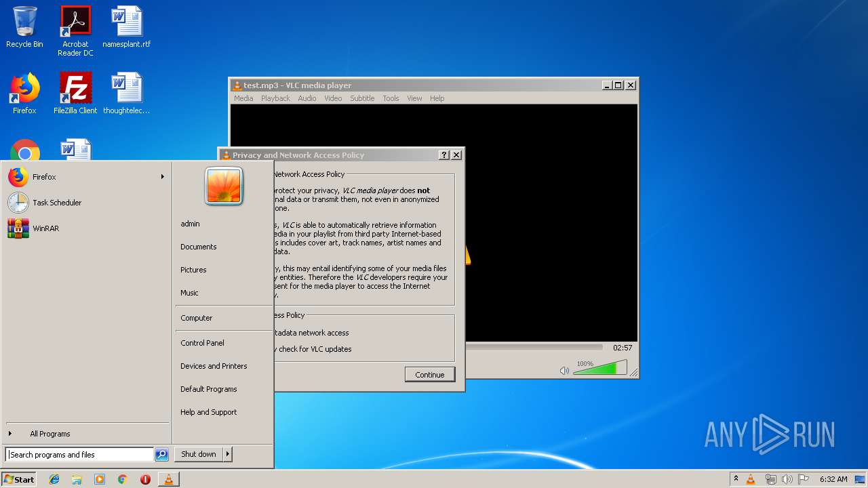868x488 pixels.
Task: Click the Shut down button
Action: [x=199, y=454]
